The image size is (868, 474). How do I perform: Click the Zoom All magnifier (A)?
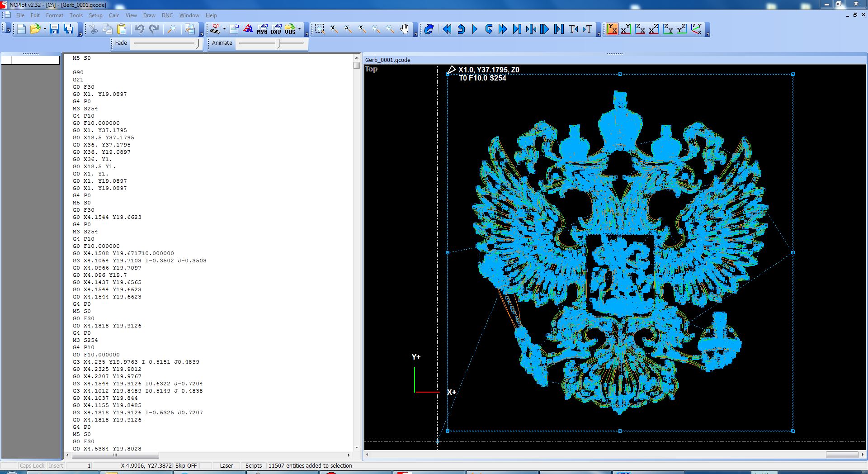pos(348,29)
